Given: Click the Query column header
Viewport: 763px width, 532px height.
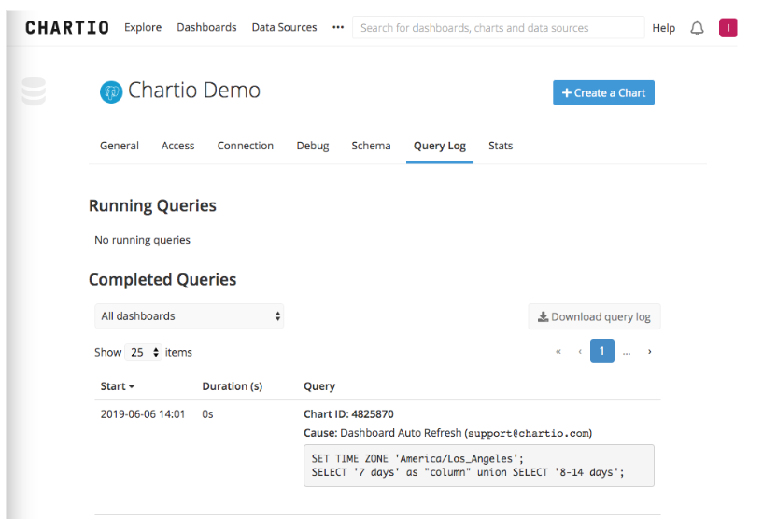Looking at the screenshot, I should [319, 386].
